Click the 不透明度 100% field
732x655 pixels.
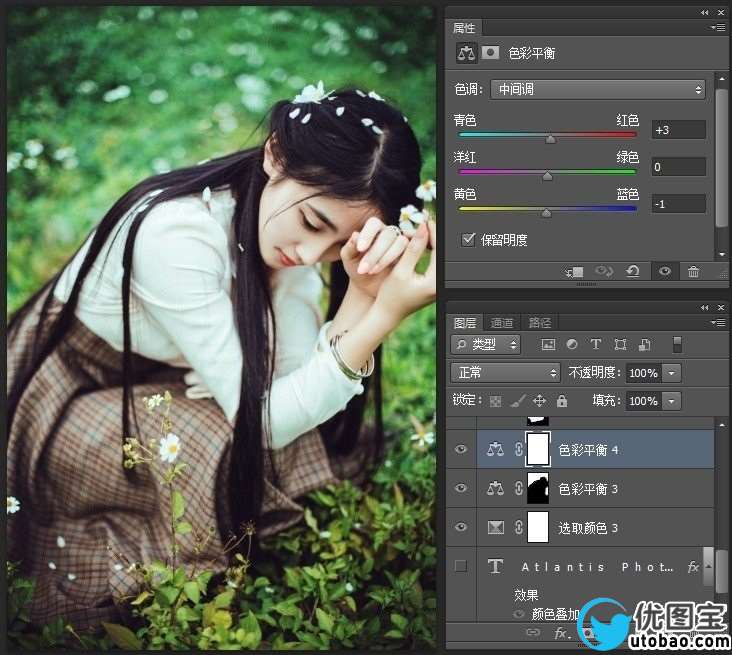(644, 373)
